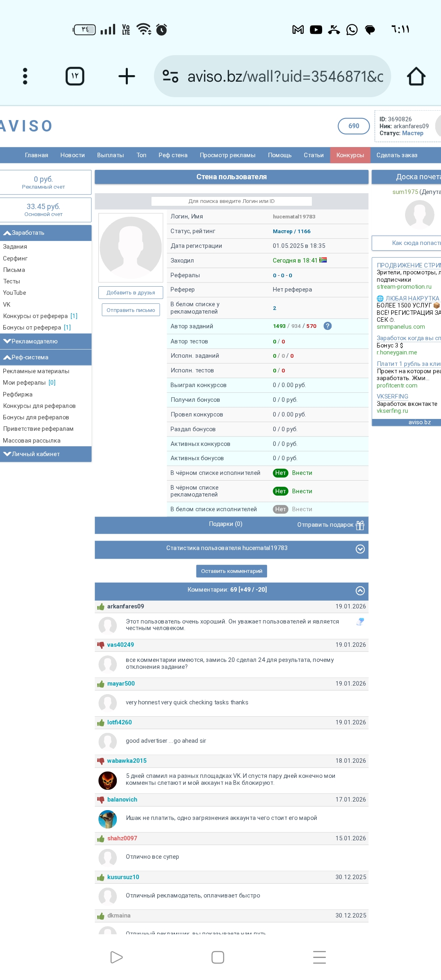Open YouTube in the sidebar
441x980 pixels.
pos(14,293)
